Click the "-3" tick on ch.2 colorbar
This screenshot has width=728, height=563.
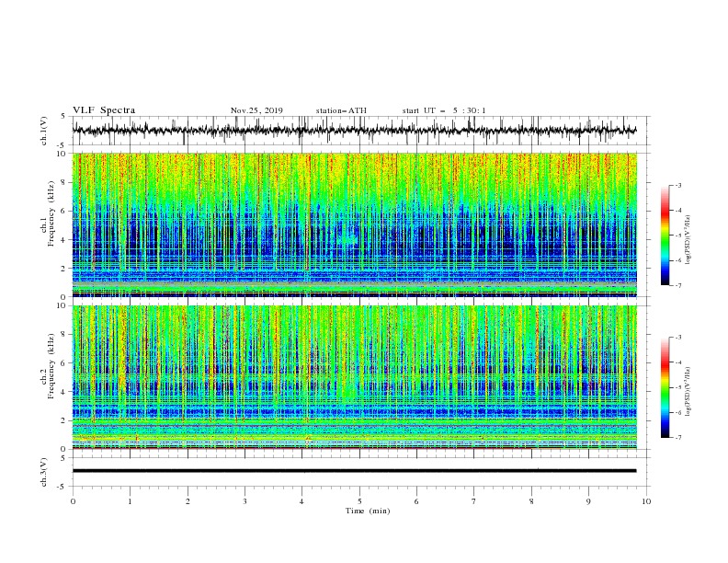point(678,338)
